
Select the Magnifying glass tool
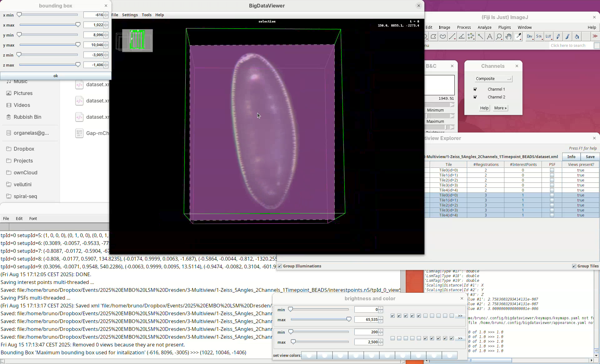[499, 37]
